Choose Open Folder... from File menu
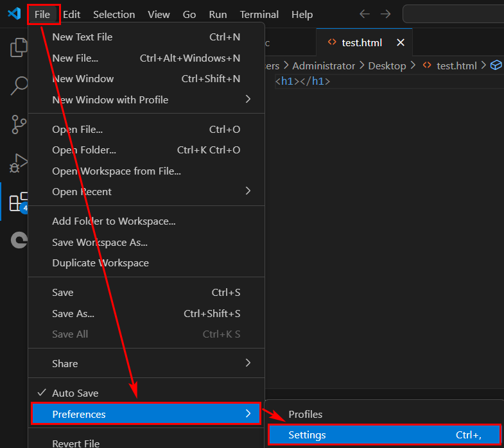Screen dimensions: 504x448 pyautogui.click(x=84, y=150)
